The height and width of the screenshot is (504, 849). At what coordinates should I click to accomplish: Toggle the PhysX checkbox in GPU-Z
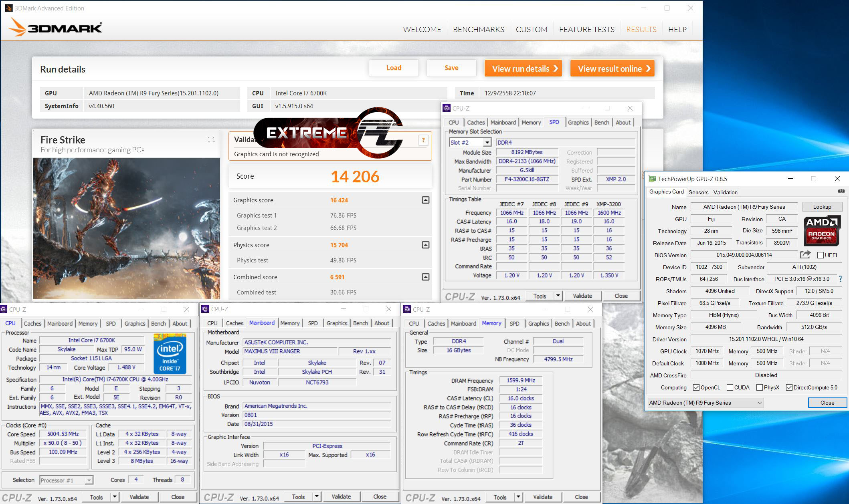[x=760, y=387]
